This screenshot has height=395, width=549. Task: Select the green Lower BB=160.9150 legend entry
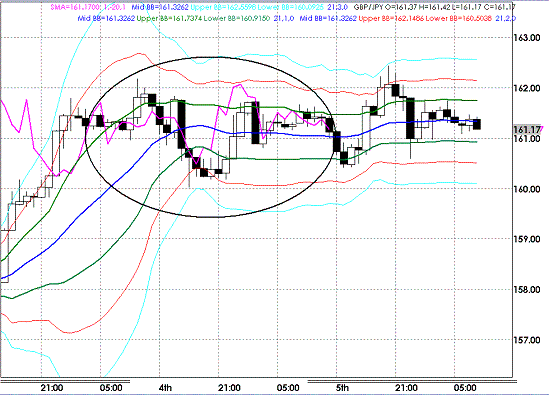[x=237, y=18]
